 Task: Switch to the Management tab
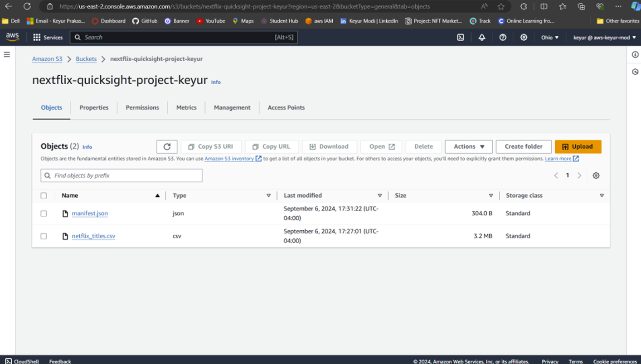point(232,107)
